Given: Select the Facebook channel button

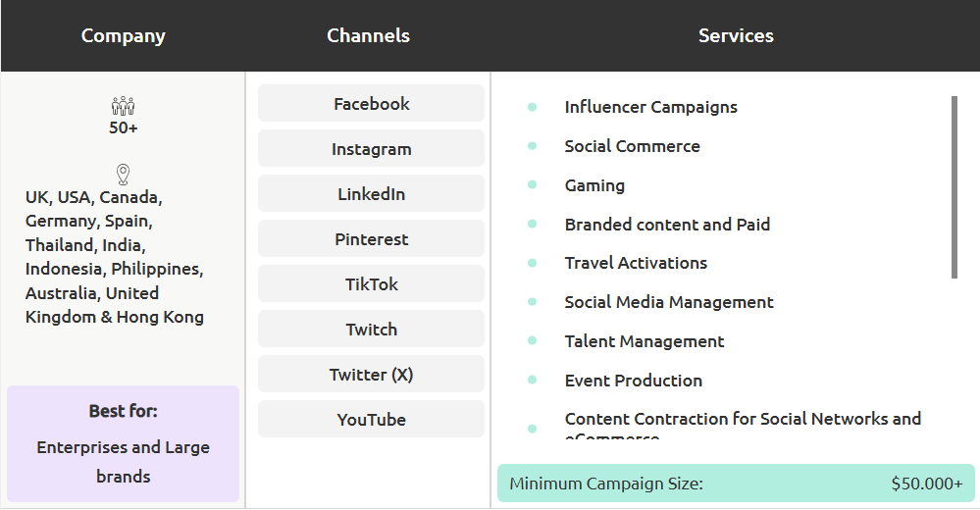Looking at the screenshot, I should point(371,104).
